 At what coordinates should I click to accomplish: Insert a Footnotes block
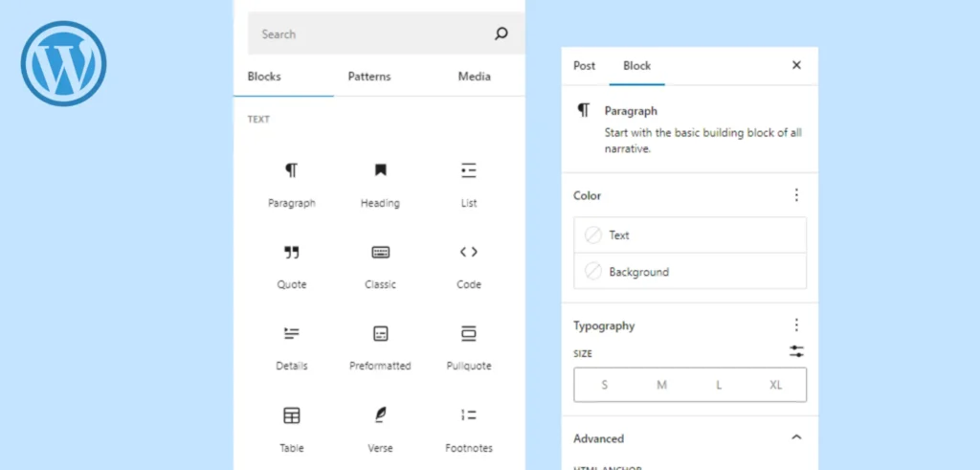469,430
